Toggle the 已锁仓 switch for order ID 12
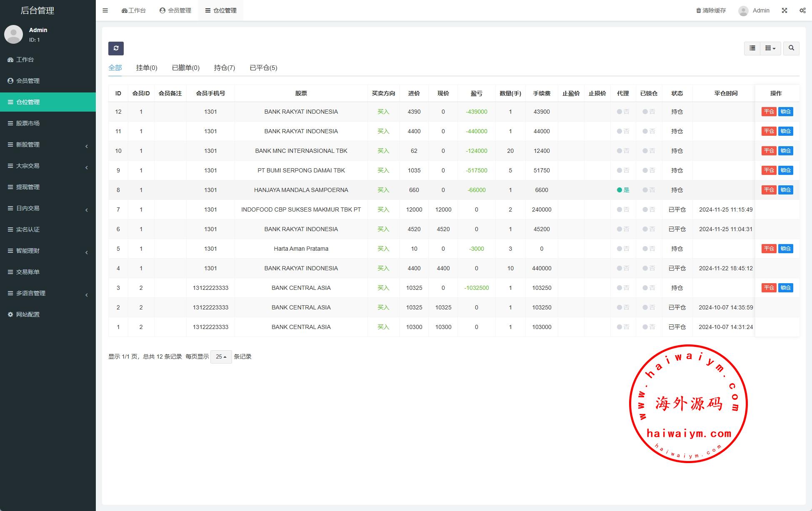The height and width of the screenshot is (511, 812). tap(648, 112)
